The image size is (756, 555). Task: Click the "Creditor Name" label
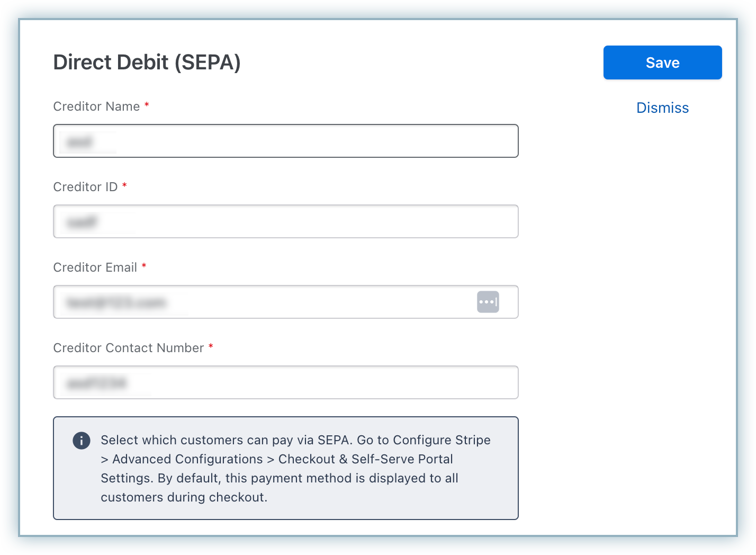(96, 106)
